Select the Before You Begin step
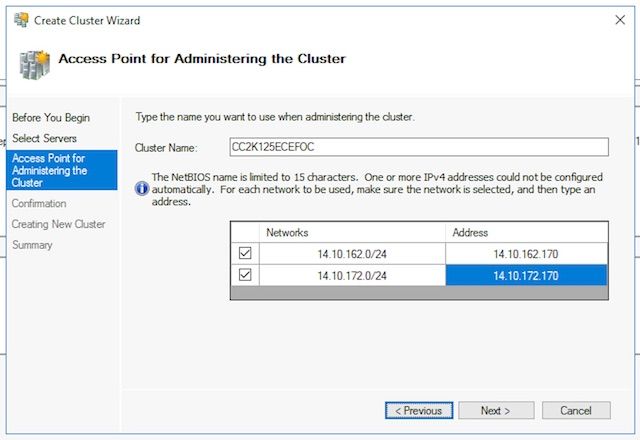This screenshot has height=440, width=640. 51,118
